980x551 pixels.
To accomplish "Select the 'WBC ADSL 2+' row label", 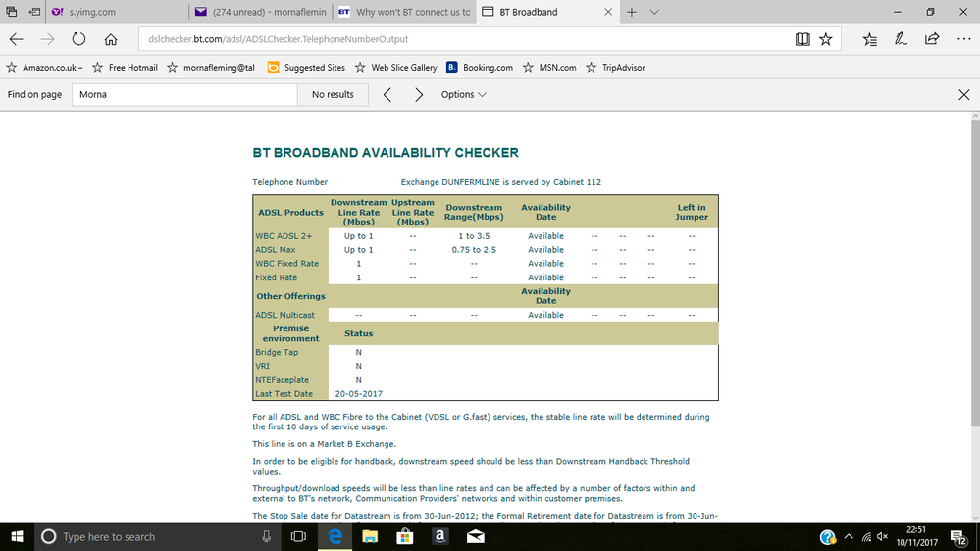I will click(x=284, y=236).
